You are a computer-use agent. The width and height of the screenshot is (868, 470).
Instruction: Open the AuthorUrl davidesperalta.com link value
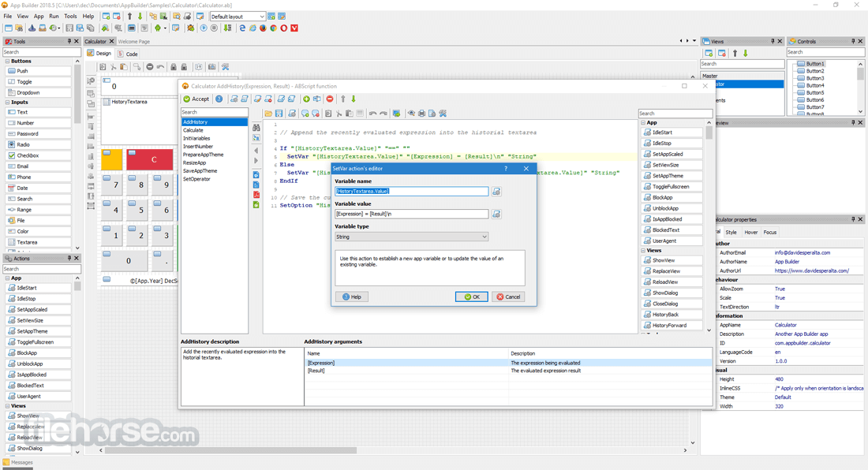(811, 271)
